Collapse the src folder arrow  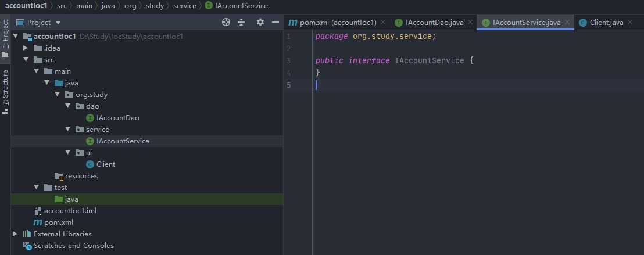(26, 60)
